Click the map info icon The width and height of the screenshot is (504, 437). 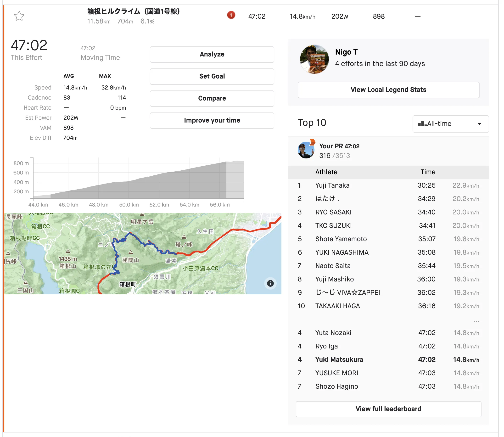[x=270, y=283]
